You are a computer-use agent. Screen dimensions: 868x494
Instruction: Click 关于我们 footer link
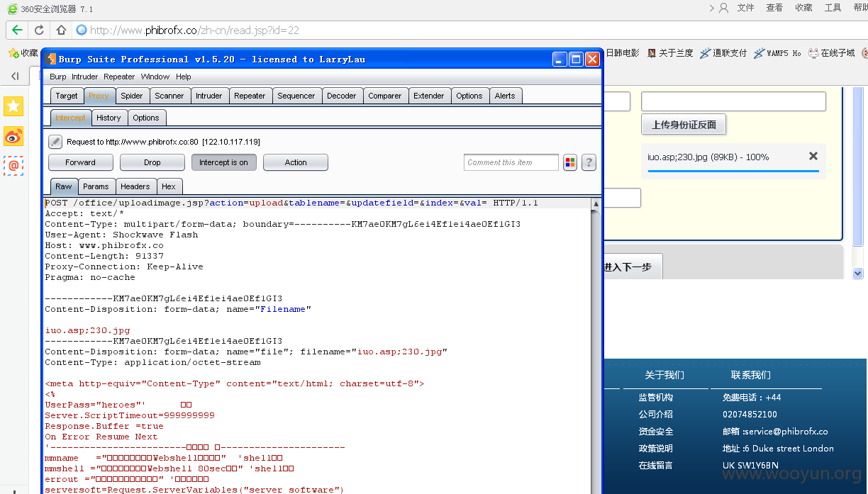coord(664,375)
